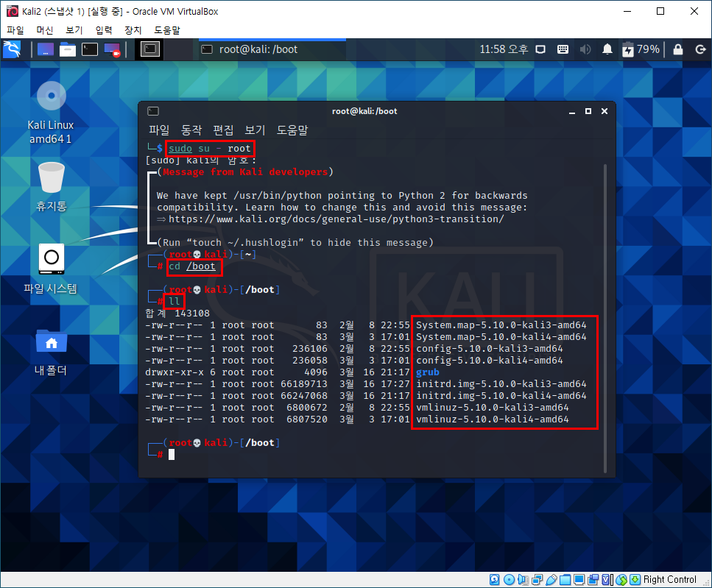
Task: Click the kali.org python3-transition URL
Action: (x=336, y=219)
